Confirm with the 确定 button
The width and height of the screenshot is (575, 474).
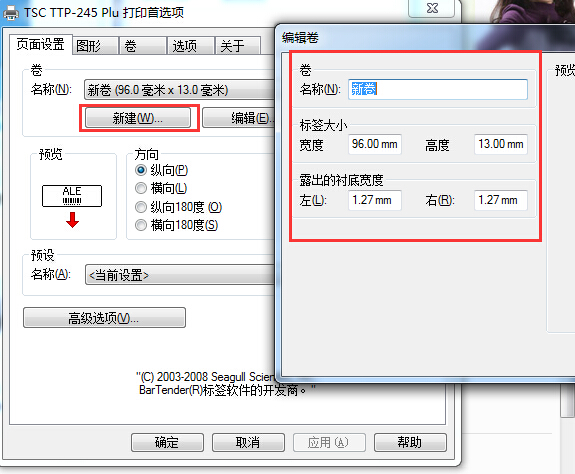167,442
